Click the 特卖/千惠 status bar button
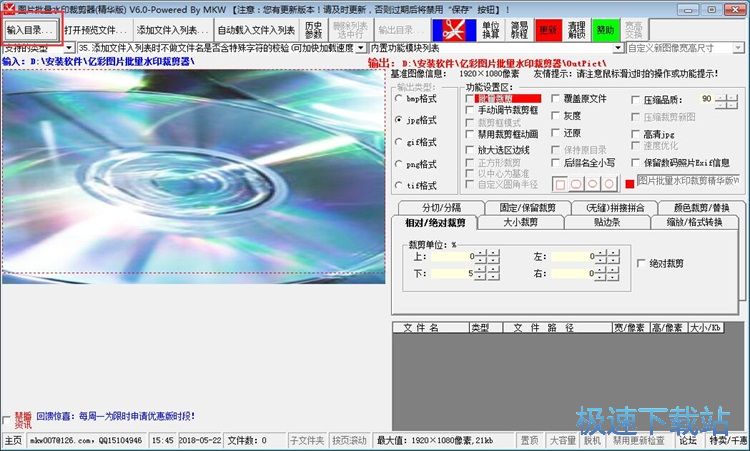This screenshot has width=750, height=451. pyautogui.click(x=728, y=440)
